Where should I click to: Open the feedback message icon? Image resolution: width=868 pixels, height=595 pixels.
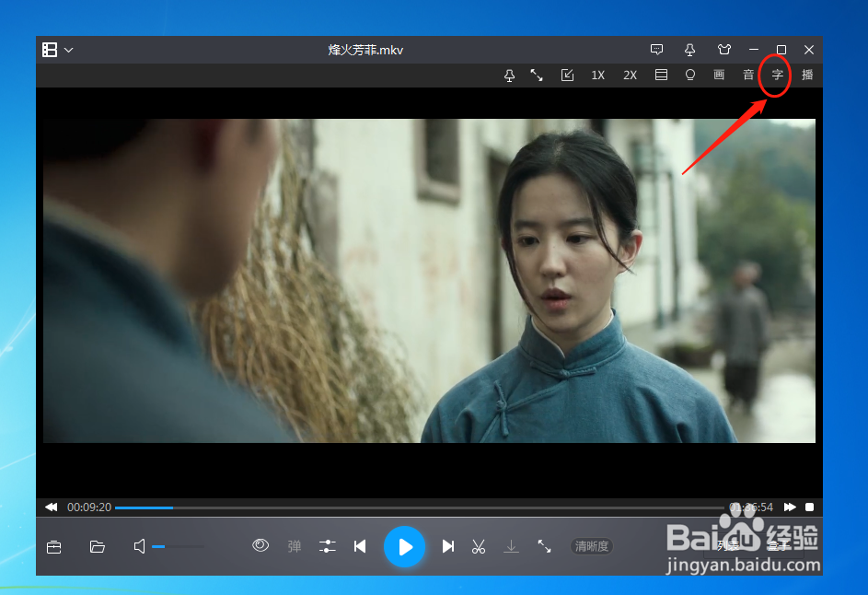point(656,50)
